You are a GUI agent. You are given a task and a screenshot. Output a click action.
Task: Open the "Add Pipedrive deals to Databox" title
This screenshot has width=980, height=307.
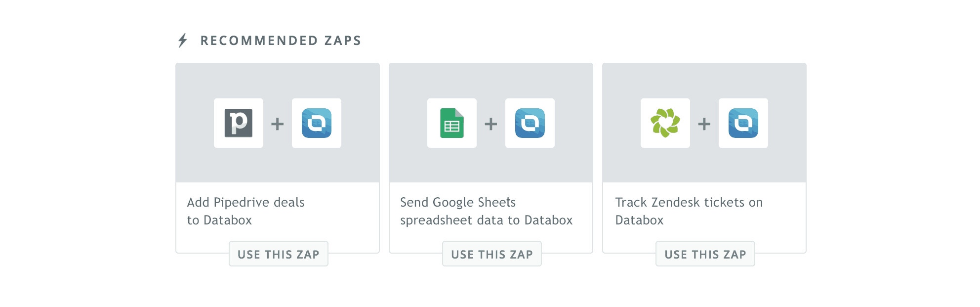click(x=245, y=211)
